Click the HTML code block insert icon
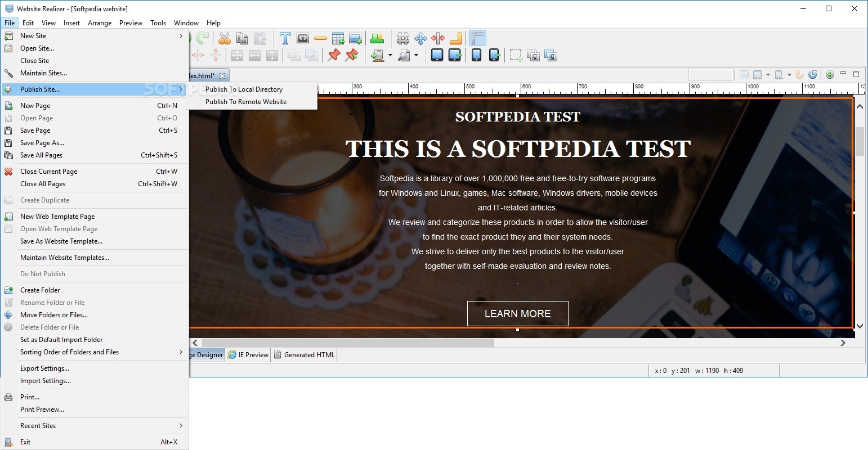Screen dimensions: 868x450 pyautogui.click(x=303, y=38)
